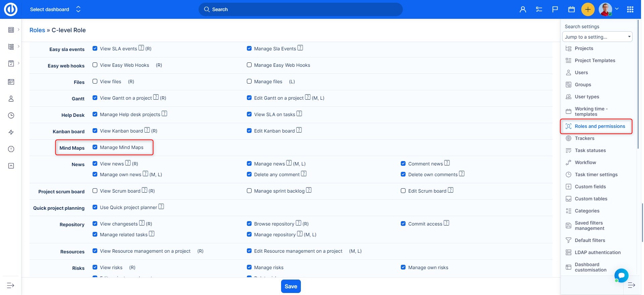The image size is (644, 295).
Task: Enable the View Scrum board checkbox
Action: point(95,191)
